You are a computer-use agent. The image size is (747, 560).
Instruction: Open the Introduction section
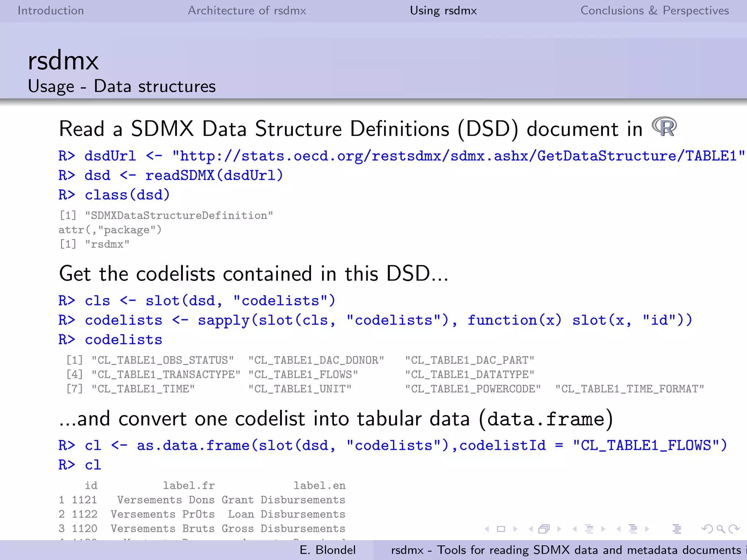coord(51,11)
